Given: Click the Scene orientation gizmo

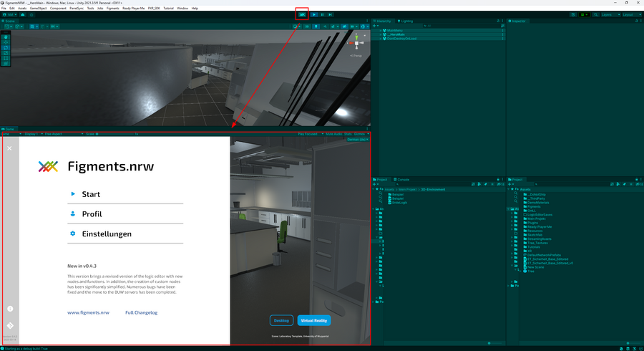Looking at the screenshot, I should pyautogui.click(x=356, y=43).
